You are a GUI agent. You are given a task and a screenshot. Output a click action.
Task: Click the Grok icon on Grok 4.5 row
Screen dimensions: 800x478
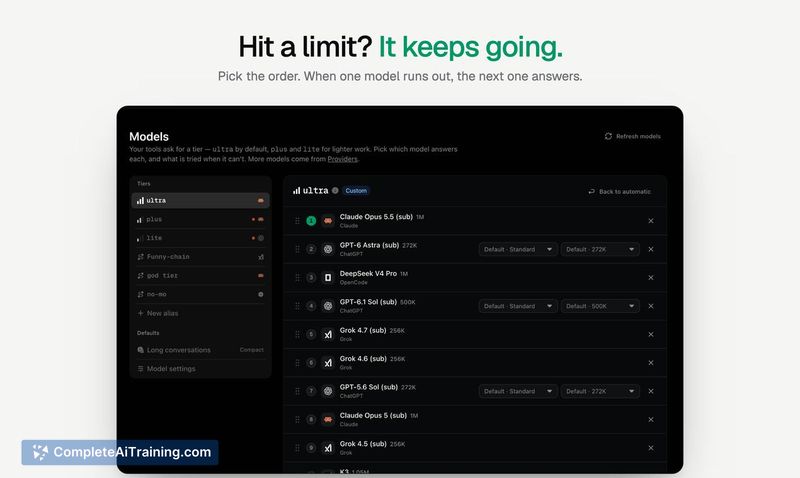328,448
